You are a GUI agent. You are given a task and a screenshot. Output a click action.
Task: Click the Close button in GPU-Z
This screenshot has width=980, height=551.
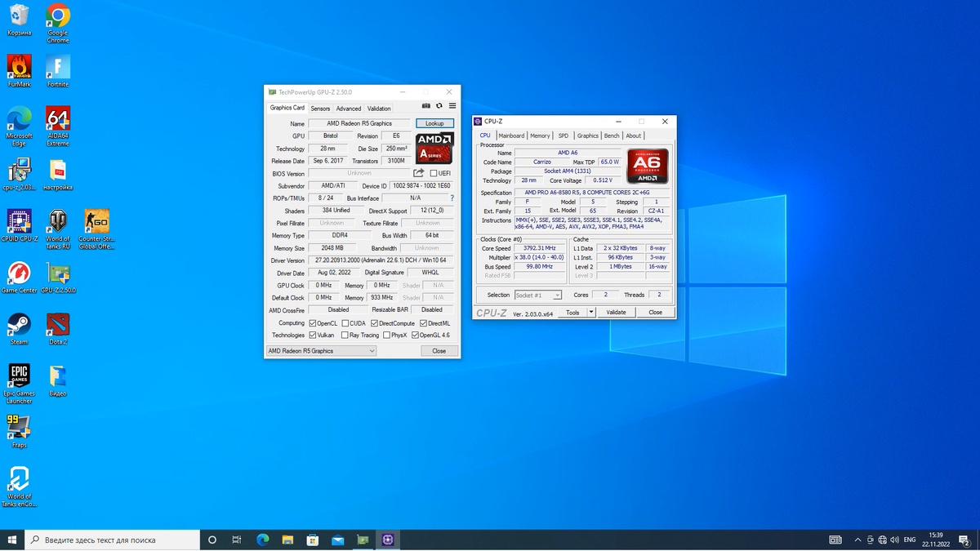[x=439, y=351]
